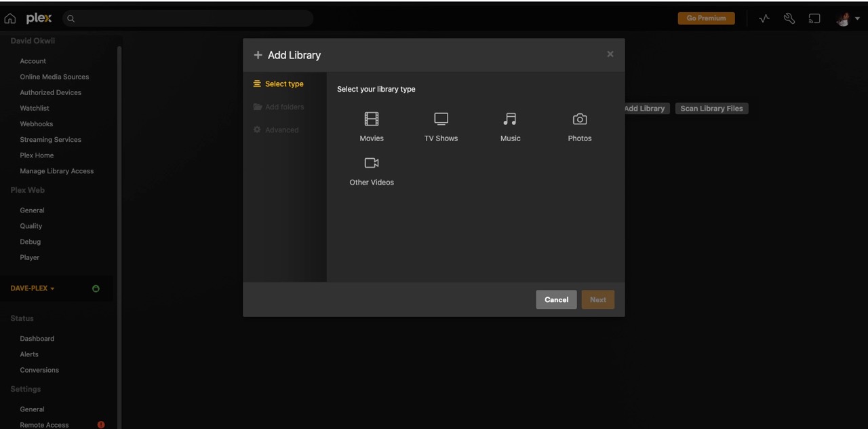
Task: Choose the Movies library type icon
Action: click(372, 119)
